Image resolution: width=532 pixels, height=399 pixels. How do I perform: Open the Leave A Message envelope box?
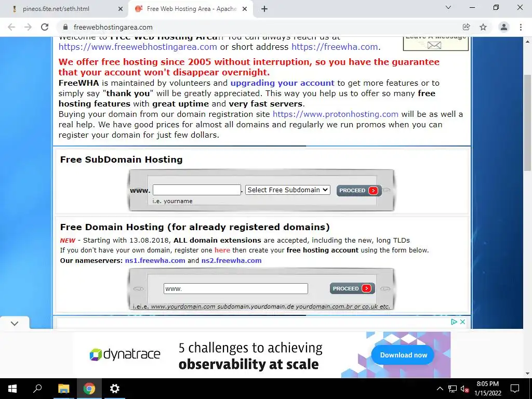[436, 44]
